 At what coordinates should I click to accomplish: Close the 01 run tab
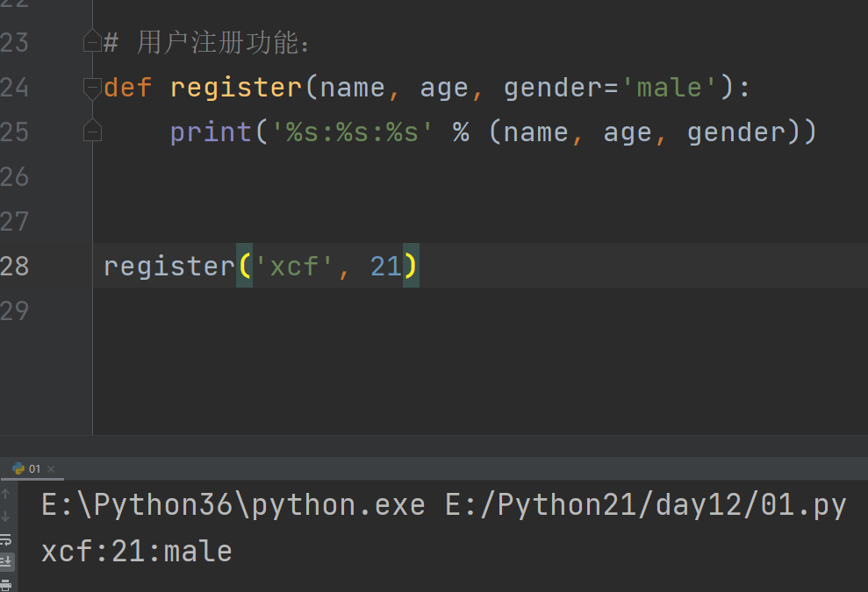click(51, 469)
